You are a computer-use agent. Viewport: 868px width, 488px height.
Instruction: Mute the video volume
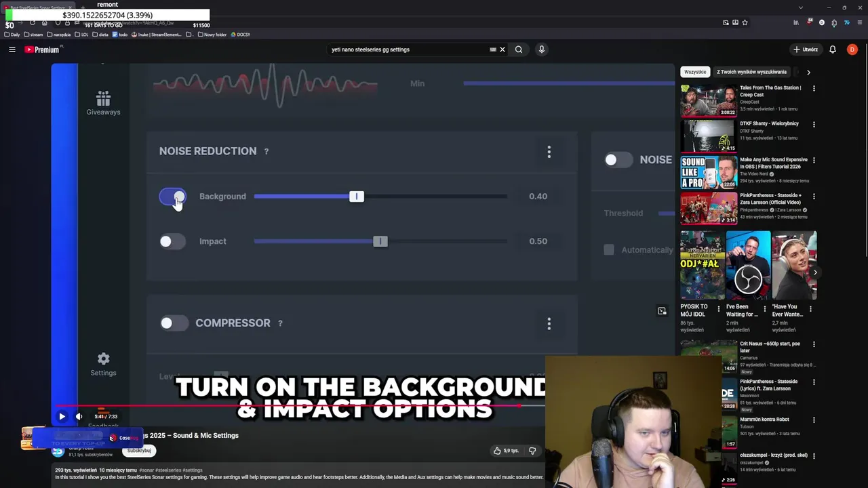(x=79, y=417)
